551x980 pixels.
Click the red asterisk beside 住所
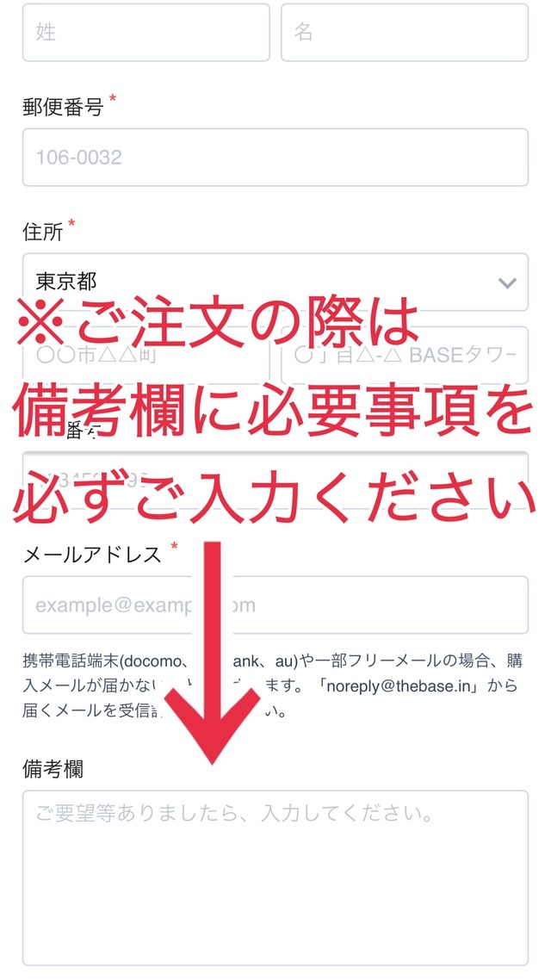[x=71, y=223]
